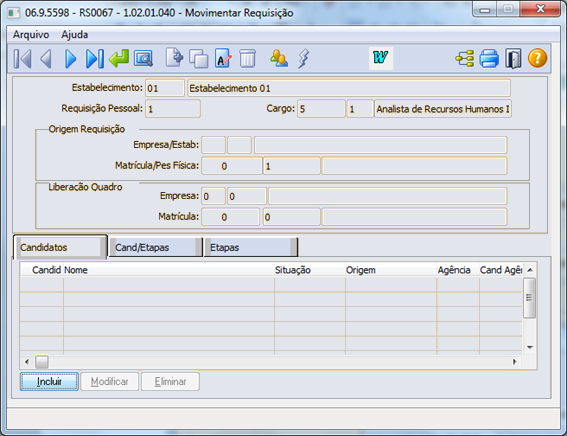The width and height of the screenshot is (567, 436).
Task: Click the Matrícula/Pes Física first field
Action: pos(231,166)
